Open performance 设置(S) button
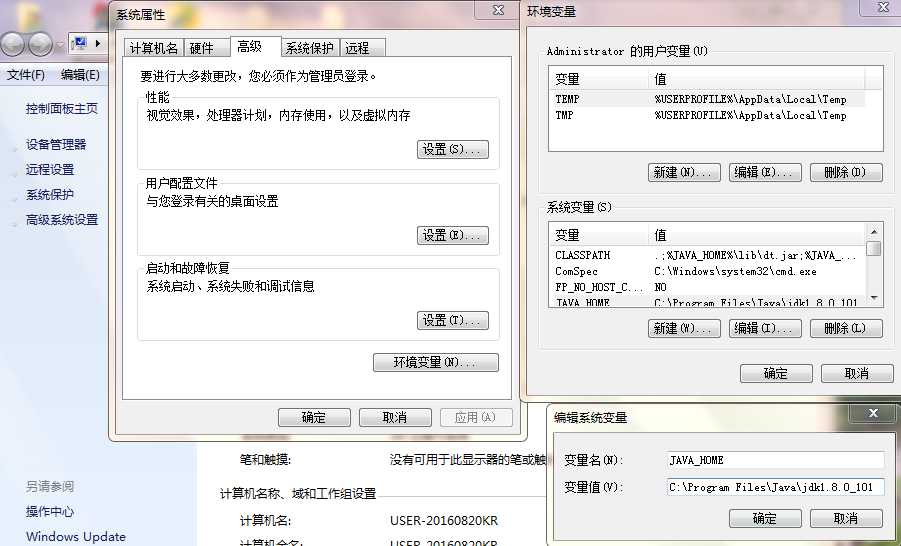Image resolution: width=901 pixels, height=546 pixels. [453, 149]
